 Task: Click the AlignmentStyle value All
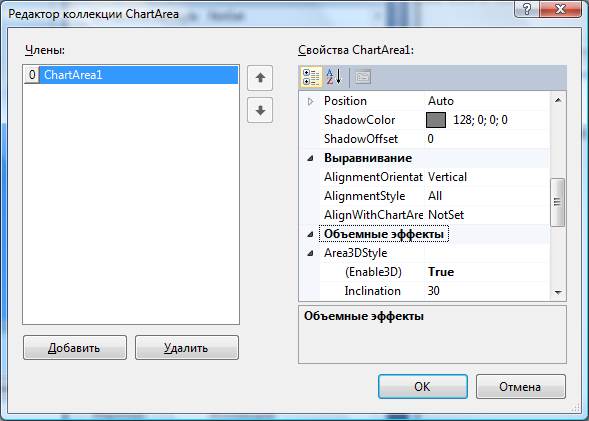(435, 196)
